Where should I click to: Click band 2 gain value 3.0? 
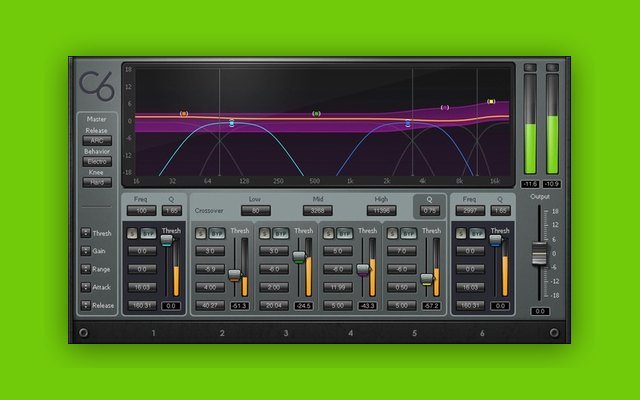210,251
